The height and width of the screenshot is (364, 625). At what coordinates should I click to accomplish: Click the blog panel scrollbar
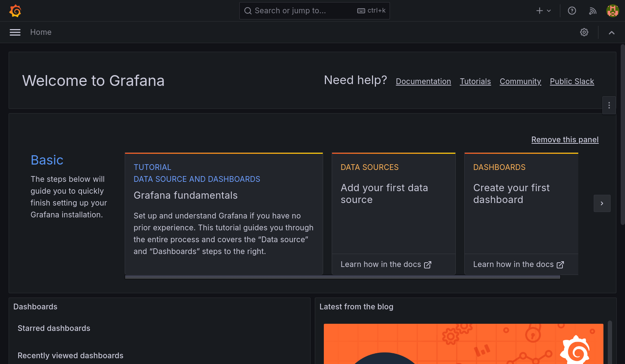point(610,342)
